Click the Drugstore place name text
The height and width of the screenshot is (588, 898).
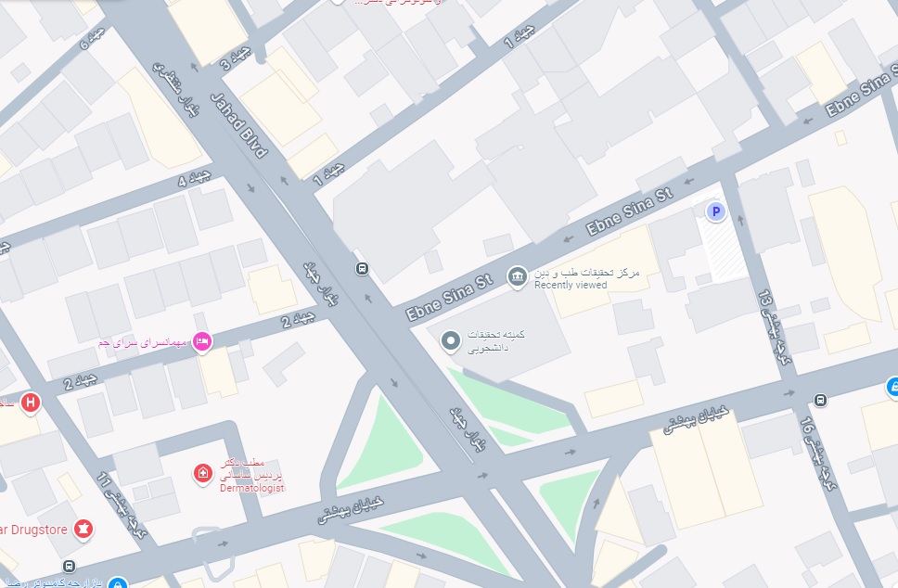tap(33, 530)
